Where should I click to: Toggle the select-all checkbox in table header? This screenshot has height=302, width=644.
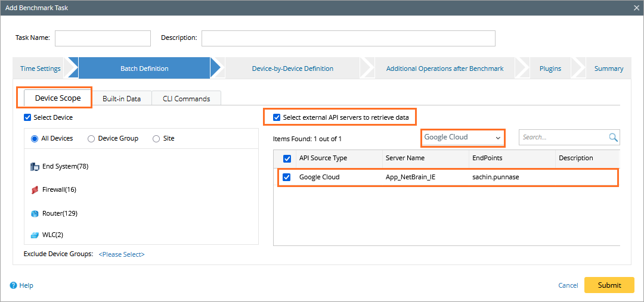point(287,158)
